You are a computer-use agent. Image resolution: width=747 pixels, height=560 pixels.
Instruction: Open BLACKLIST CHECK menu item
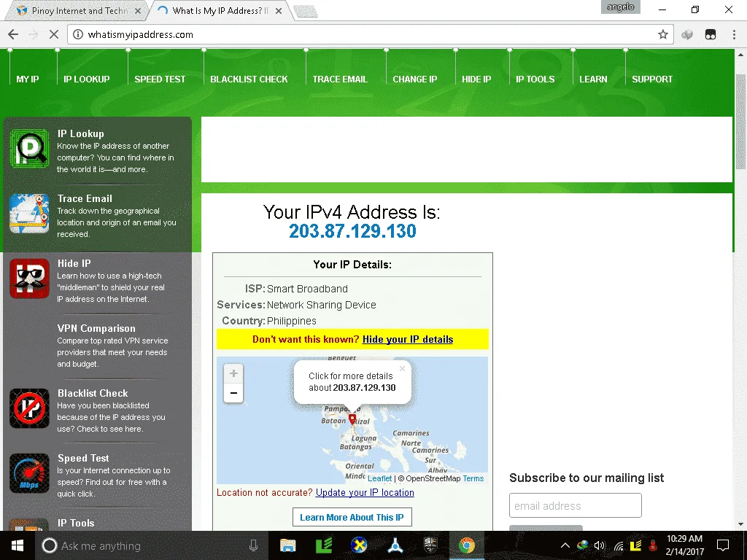249,79
